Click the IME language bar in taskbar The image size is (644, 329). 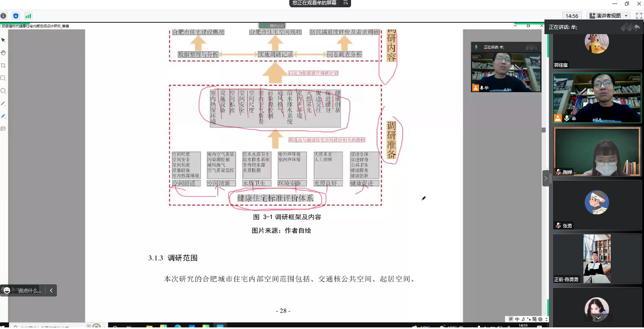pos(527,319)
